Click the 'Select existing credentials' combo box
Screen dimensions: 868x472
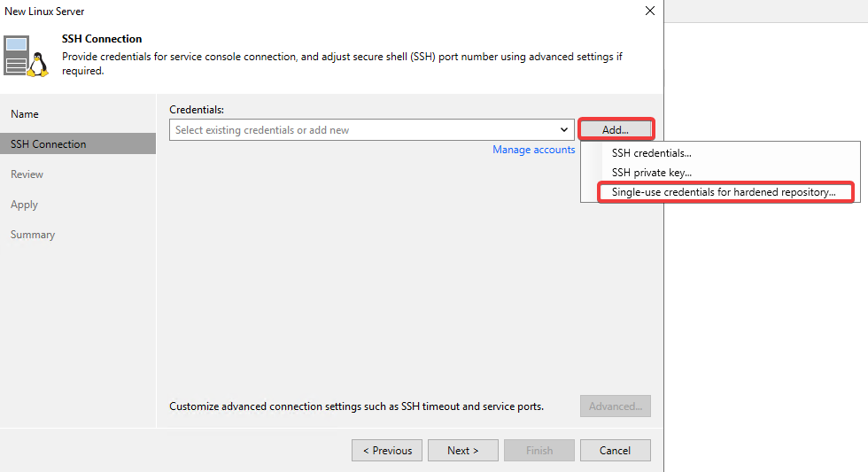(371, 130)
